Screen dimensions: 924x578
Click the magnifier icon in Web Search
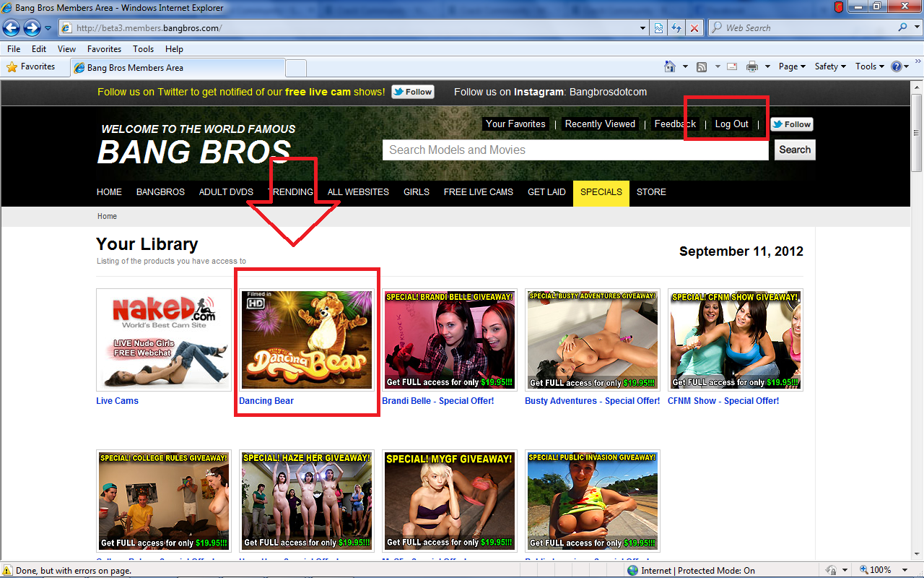pos(902,28)
